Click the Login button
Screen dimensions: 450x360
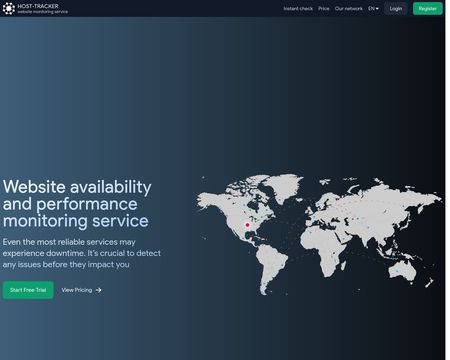point(396,9)
